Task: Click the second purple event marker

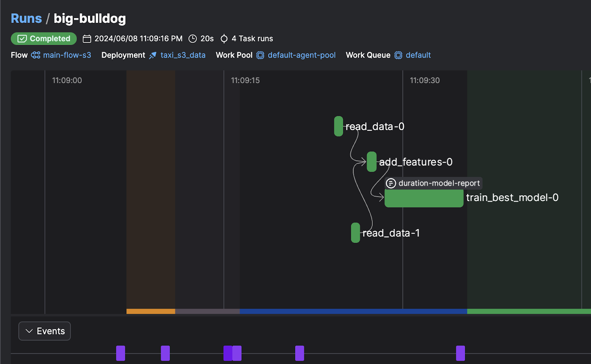Action: click(x=165, y=353)
